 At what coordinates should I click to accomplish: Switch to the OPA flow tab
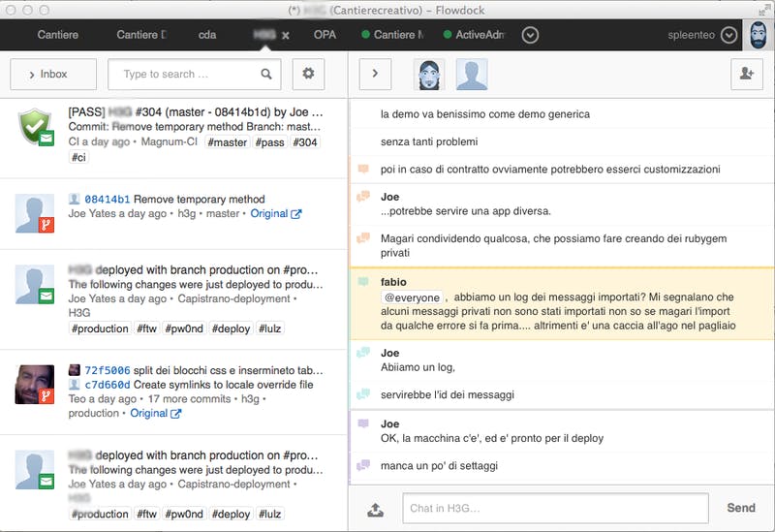coord(325,35)
